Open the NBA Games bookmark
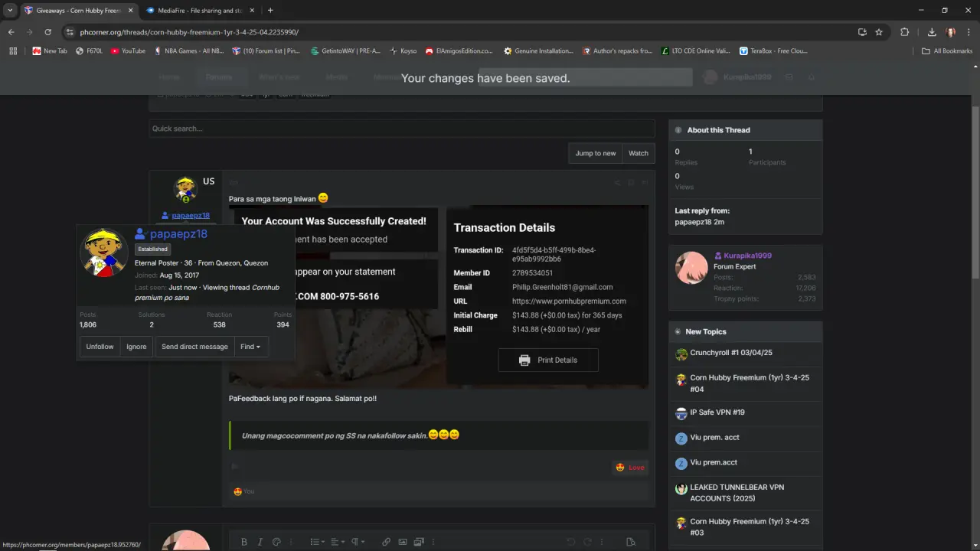 click(189, 51)
